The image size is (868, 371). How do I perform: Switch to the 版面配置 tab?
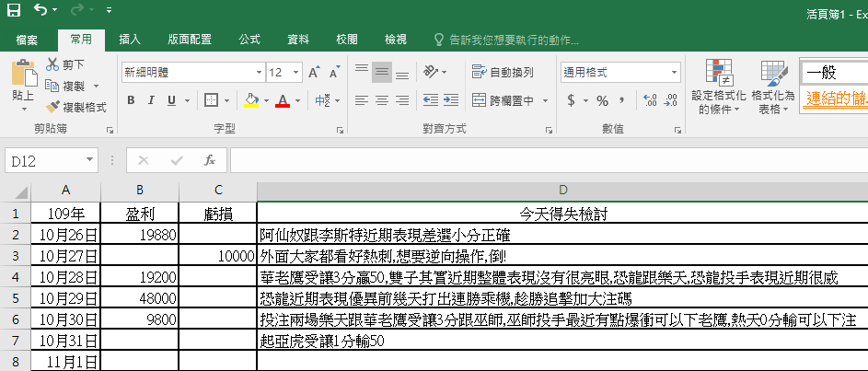point(190,40)
